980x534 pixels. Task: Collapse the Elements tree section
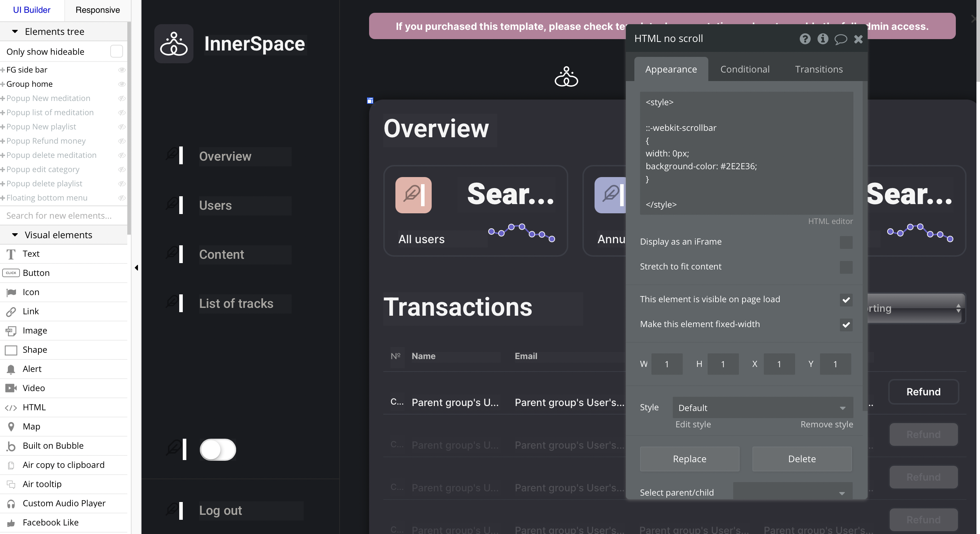coord(15,32)
